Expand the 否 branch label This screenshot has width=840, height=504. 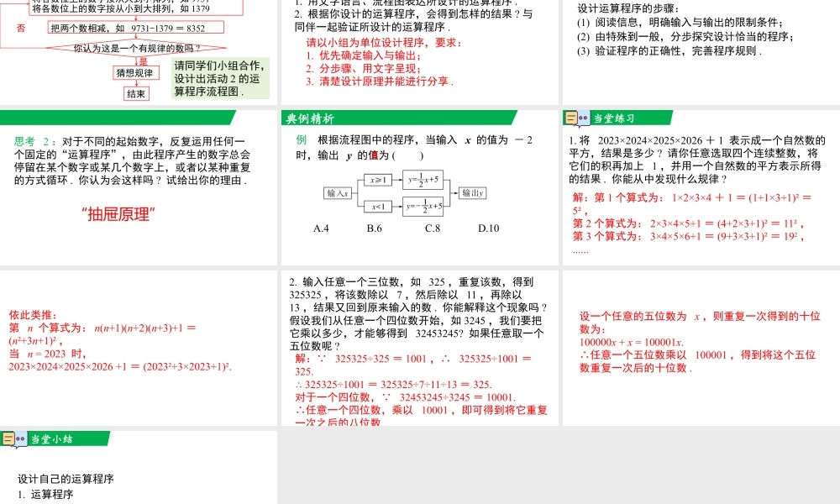pos(21,27)
